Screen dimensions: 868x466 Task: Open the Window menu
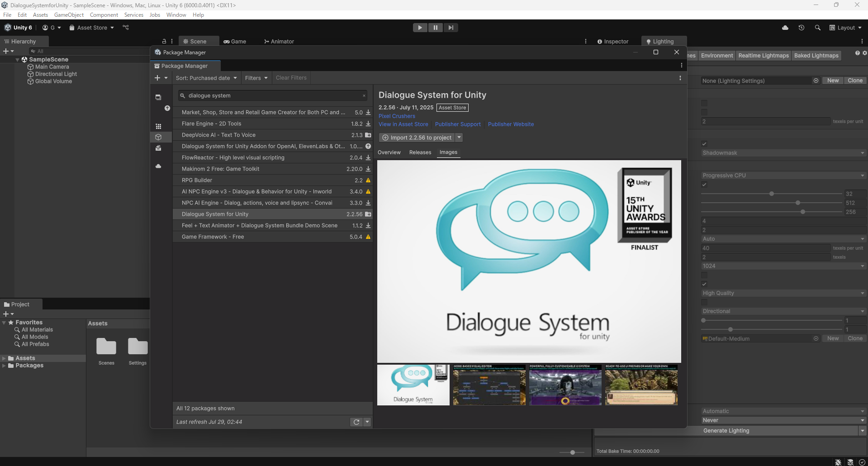176,15
